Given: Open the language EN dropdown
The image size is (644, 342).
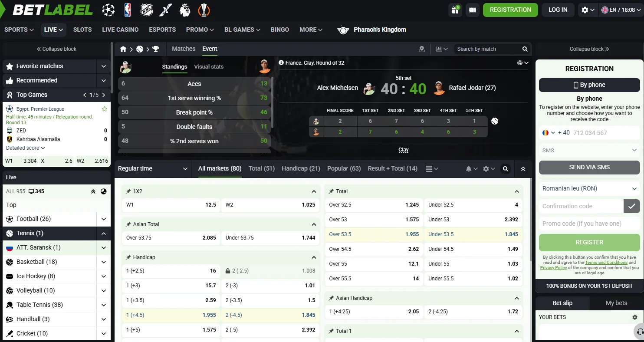Looking at the screenshot, I should [621, 10].
